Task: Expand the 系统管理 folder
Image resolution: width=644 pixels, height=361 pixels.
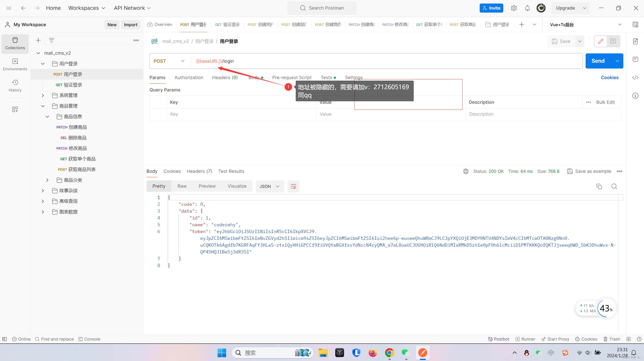Action: (x=43, y=95)
